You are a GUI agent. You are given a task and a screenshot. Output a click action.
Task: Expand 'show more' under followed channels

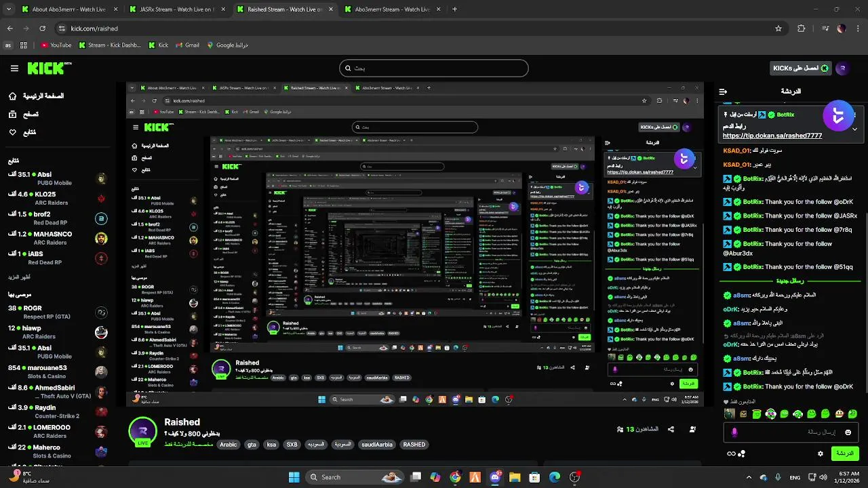[19, 277]
